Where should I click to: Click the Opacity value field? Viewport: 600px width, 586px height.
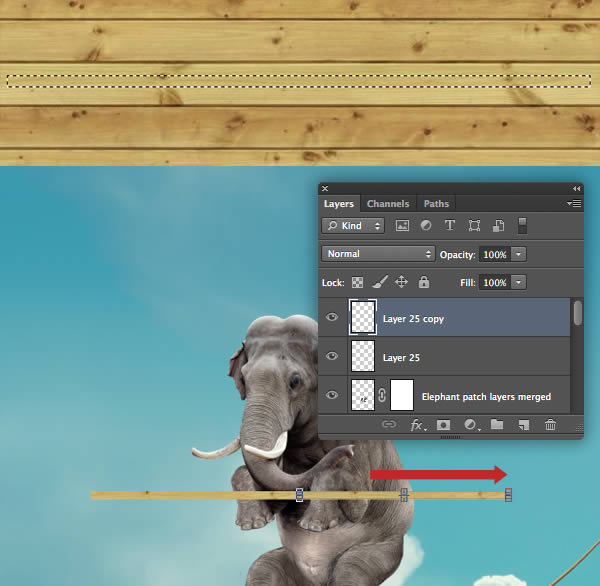pyautogui.click(x=495, y=254)
